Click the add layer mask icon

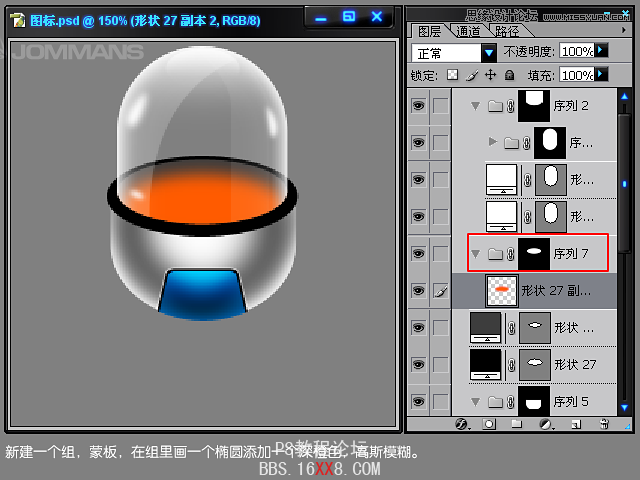coord(489,424)
